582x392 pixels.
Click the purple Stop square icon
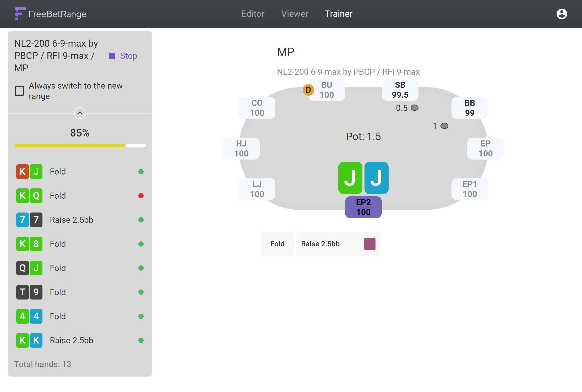(112, 56)
